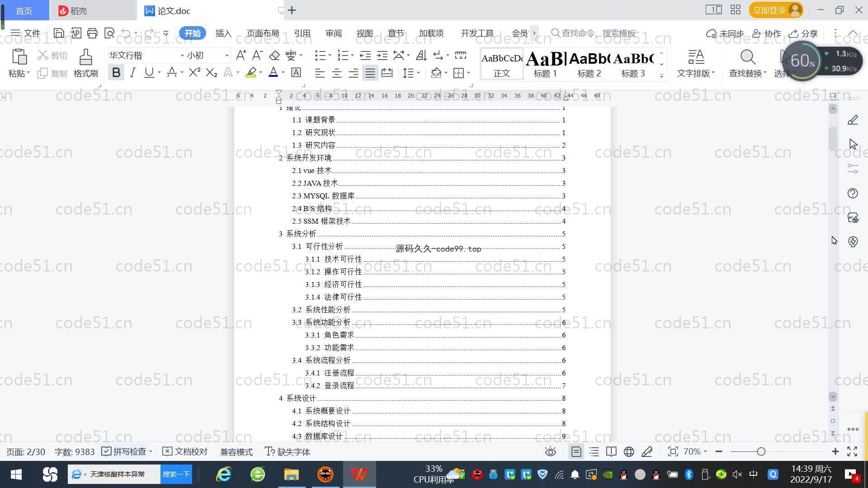Screen dimensions: 868x488
Task: Click the font color A swatch
Action: coord(273,73)
